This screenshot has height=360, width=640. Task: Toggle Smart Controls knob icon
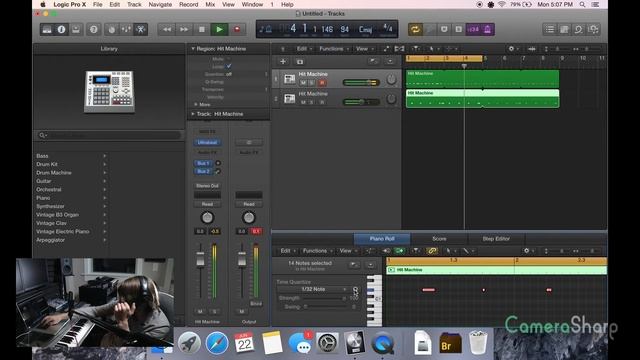(x=111, y=29)
